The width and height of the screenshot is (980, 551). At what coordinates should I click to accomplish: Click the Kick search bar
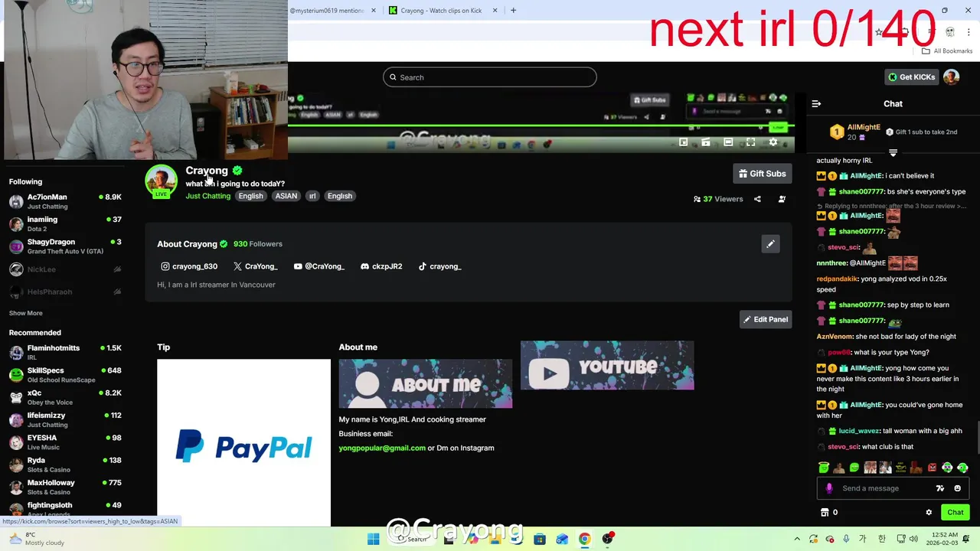pos(490,77)
